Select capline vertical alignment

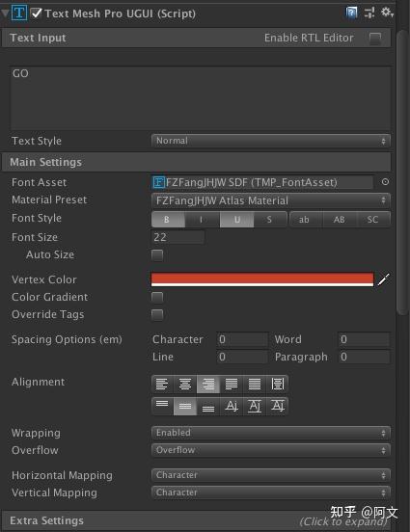pyautogui.click(x=278, y=406)
